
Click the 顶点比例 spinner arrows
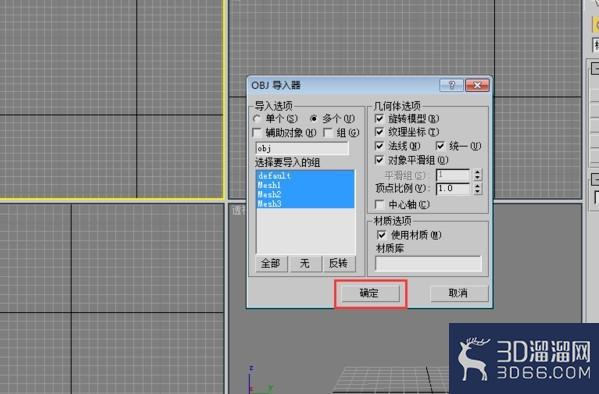(478, 188)
